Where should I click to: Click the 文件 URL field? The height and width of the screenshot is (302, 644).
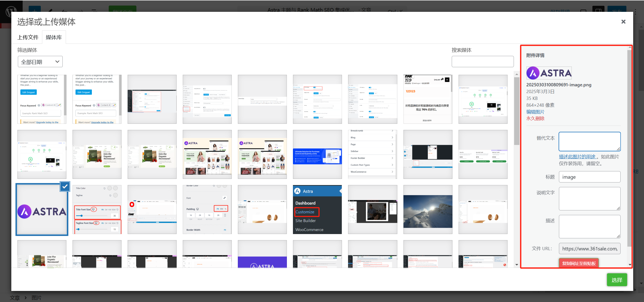point(589,249)
